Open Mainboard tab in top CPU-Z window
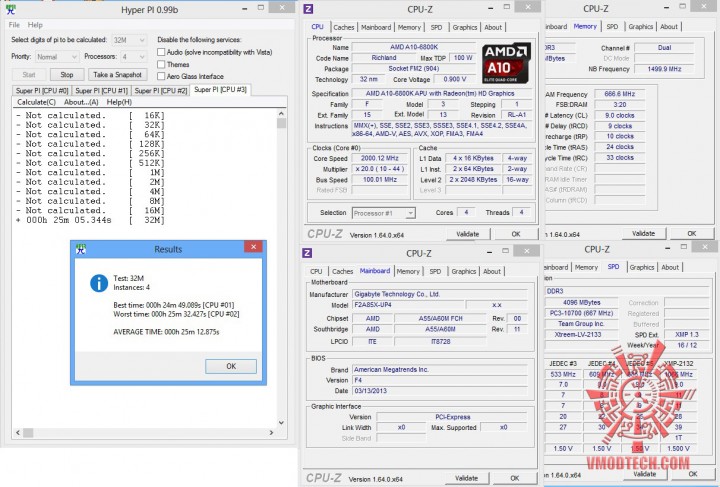Viewport: 720px width, 487px height. pyautogui.click(x=376, y=28)
